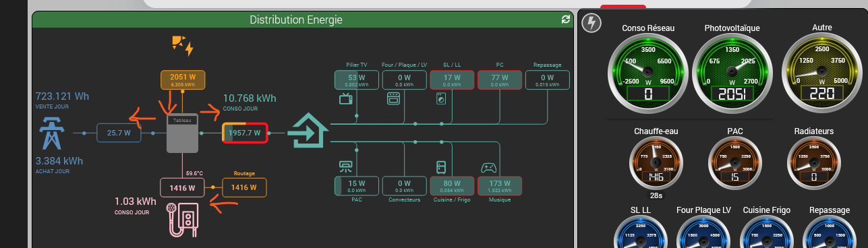Click the 3.384 kWh ACHAT JOUR value
868x248 pixels.
59,161
